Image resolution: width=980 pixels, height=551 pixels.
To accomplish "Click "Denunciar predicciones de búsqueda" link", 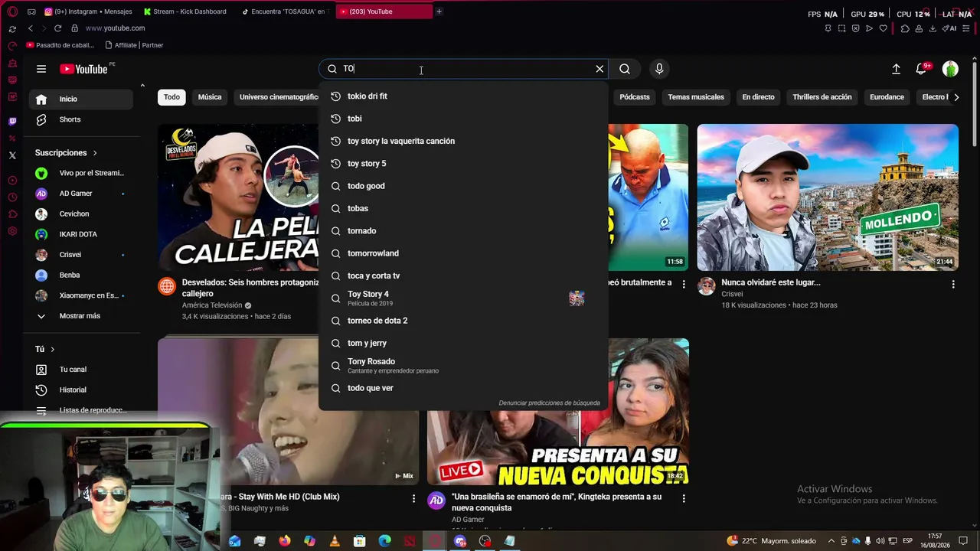I will pyautogui.click(x=549, y=403).
